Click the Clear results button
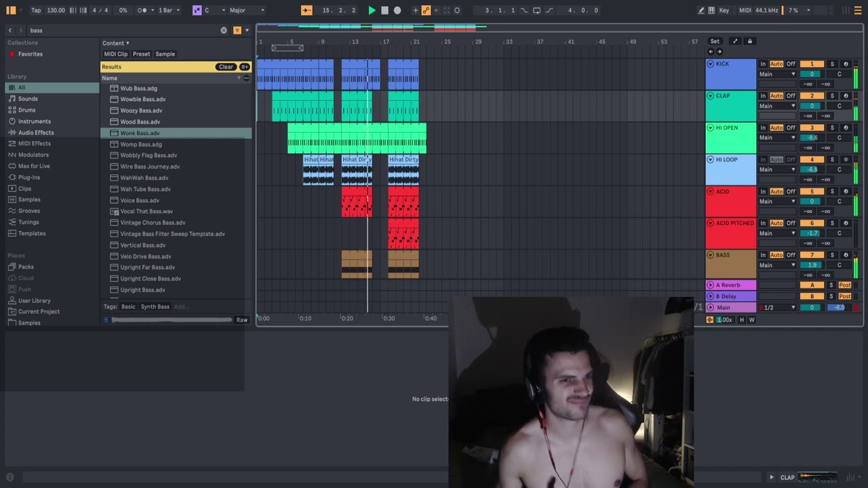 point(226,66)
